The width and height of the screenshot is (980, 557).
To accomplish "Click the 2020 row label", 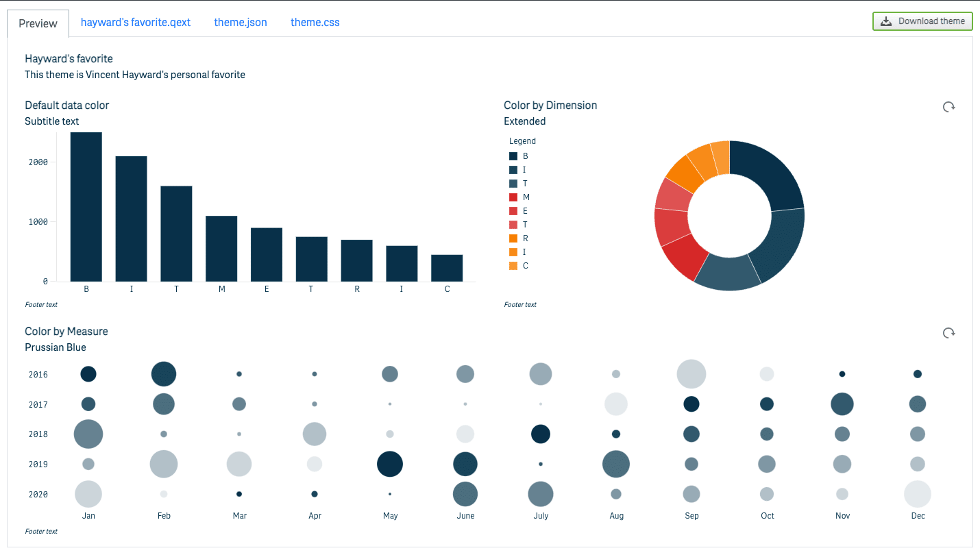I will click(x=38, y=495).
